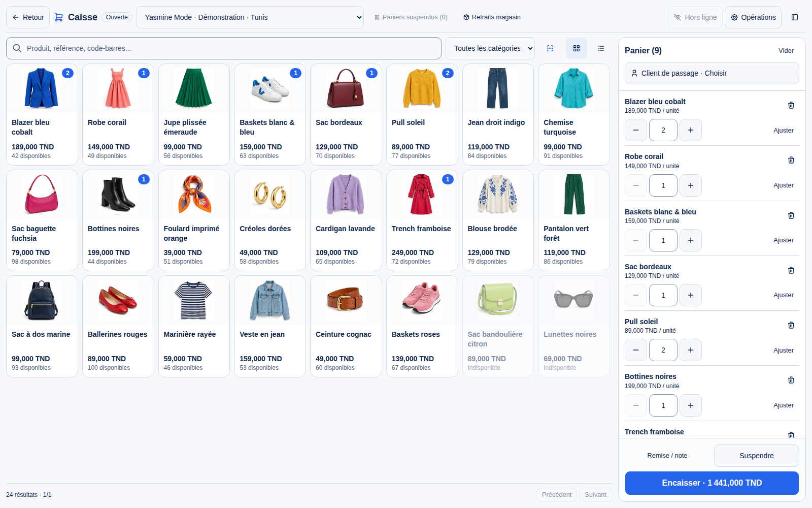Open the barcode scanner icon
This screenshot has width=812, height=508.
(550, 48)
